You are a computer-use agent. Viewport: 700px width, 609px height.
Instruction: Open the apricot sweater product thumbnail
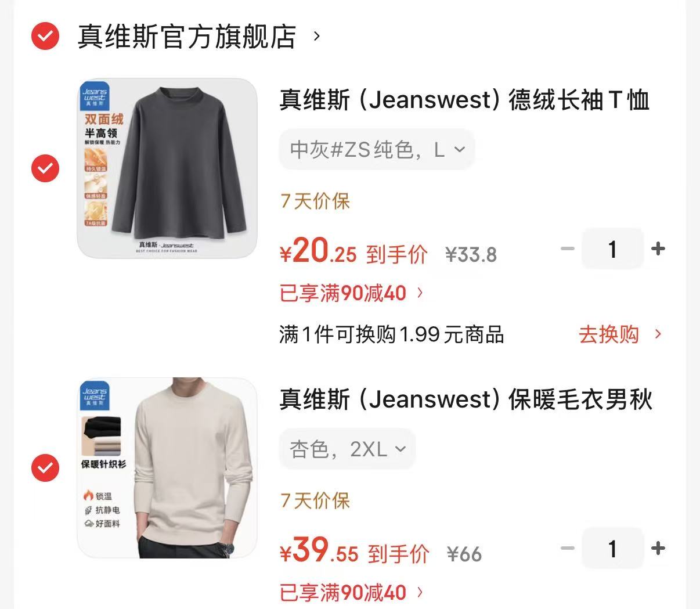167,468
